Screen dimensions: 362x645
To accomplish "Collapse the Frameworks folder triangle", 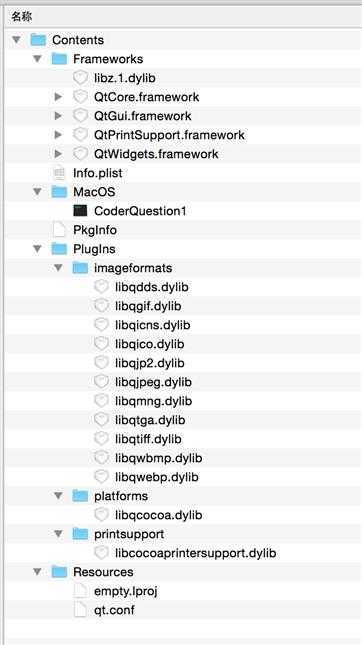I will 37,59.
